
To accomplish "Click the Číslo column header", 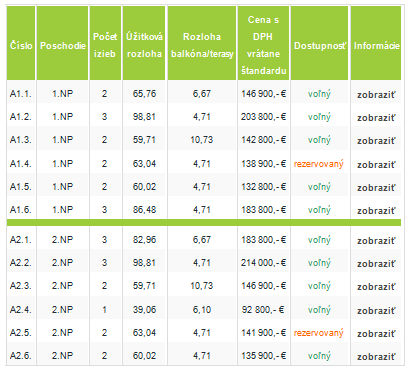I will 21,45.
